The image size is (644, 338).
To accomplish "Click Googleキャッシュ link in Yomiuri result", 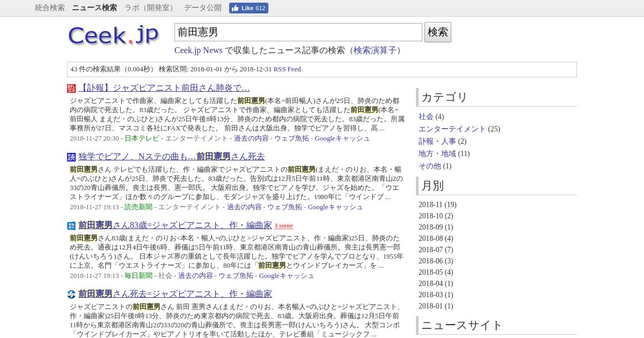I will click(335, 207).
